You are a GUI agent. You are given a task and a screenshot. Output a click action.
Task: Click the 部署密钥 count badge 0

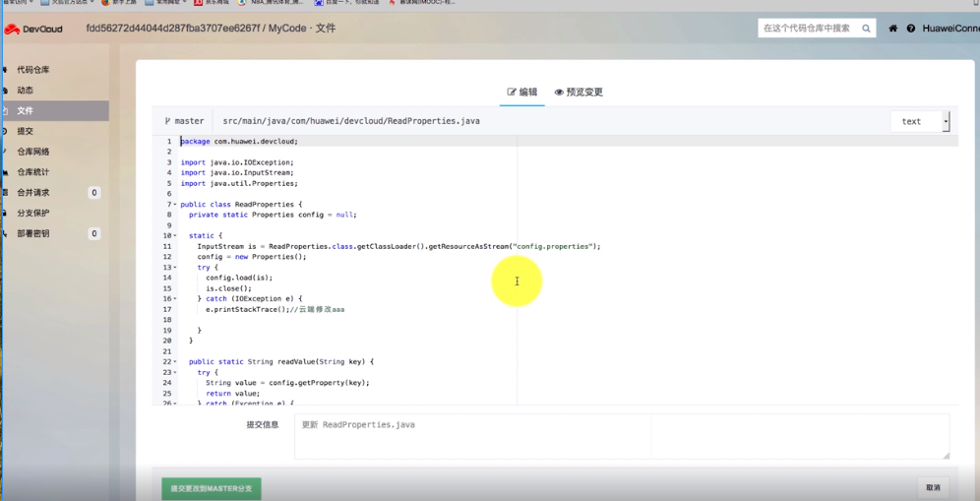click(93, 233)
